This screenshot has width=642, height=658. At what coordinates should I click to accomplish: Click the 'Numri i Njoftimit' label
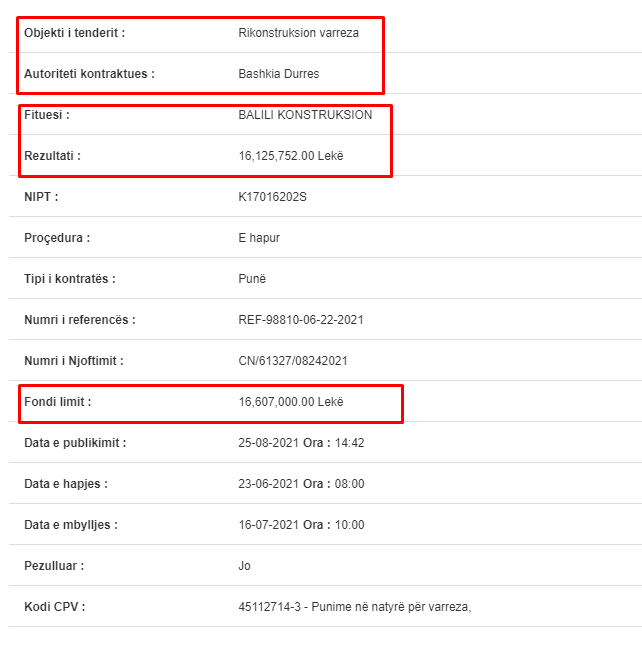[74, 361]
